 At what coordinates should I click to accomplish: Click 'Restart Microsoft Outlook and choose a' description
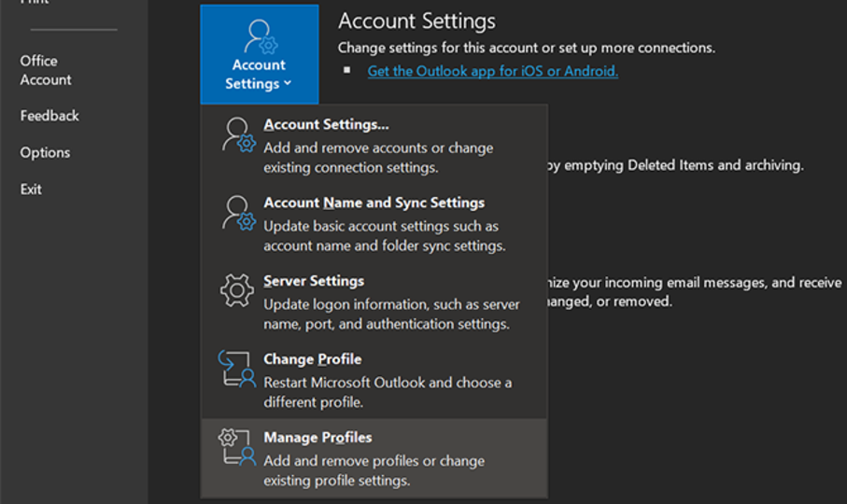pyautogui.click(x=388, y=383)
